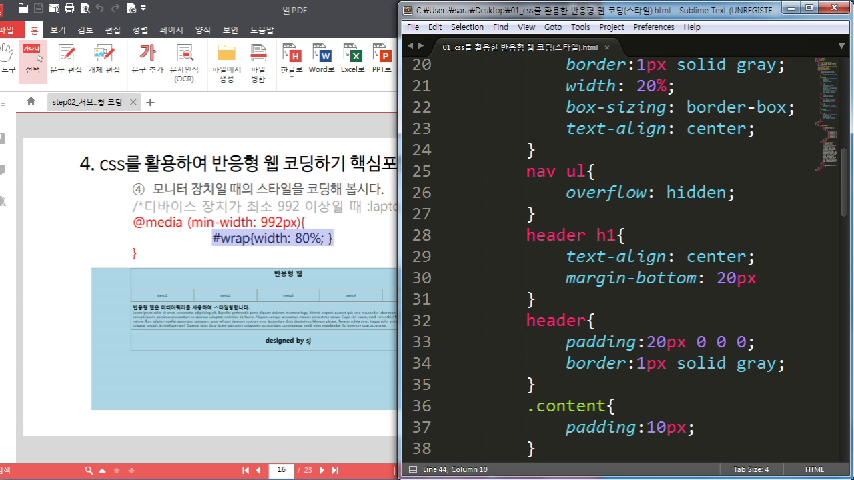Open the Tab Size selector in Sublime
The image size is (854, 480).
pos(751,469)
